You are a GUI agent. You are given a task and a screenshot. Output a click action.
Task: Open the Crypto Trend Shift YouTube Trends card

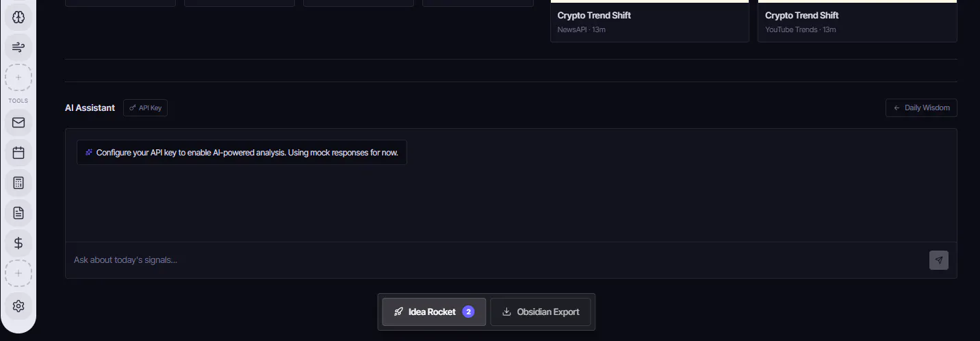click(857, 21)
